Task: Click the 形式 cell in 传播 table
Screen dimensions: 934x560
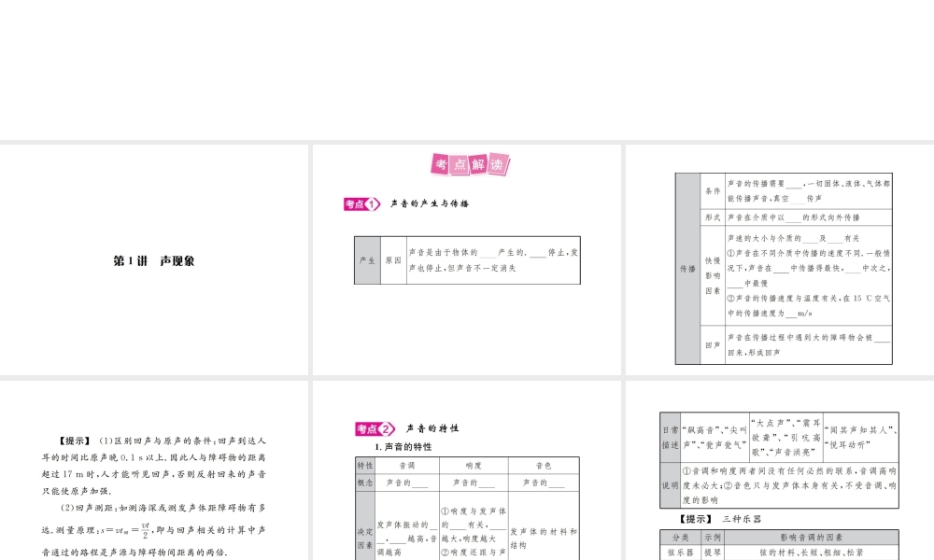Action: (713, 217)
